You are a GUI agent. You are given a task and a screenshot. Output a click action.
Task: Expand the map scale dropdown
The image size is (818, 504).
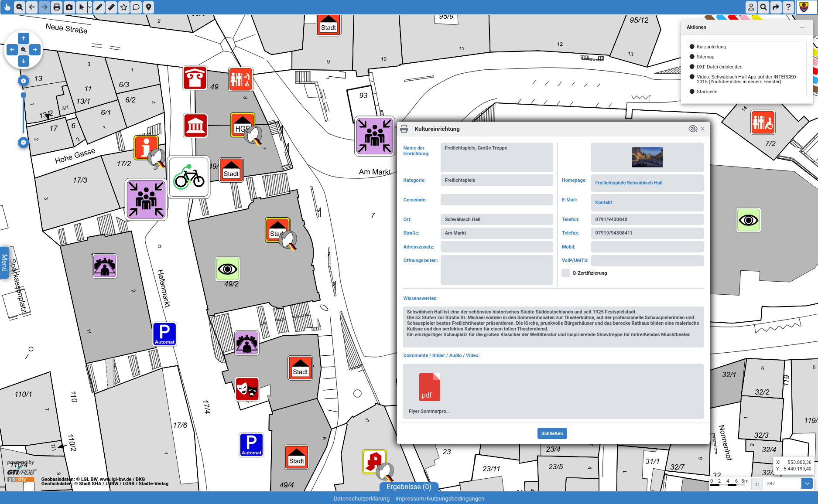[807, 484]
